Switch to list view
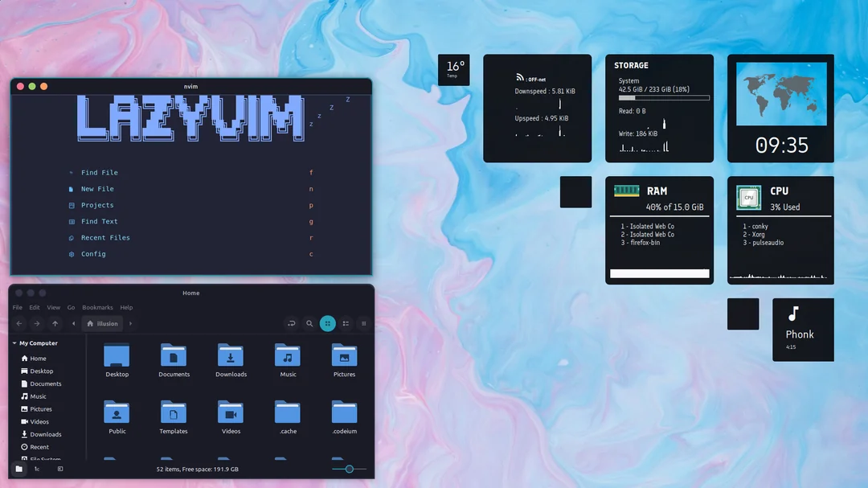The image size is (868, 488). click(346, 323)
